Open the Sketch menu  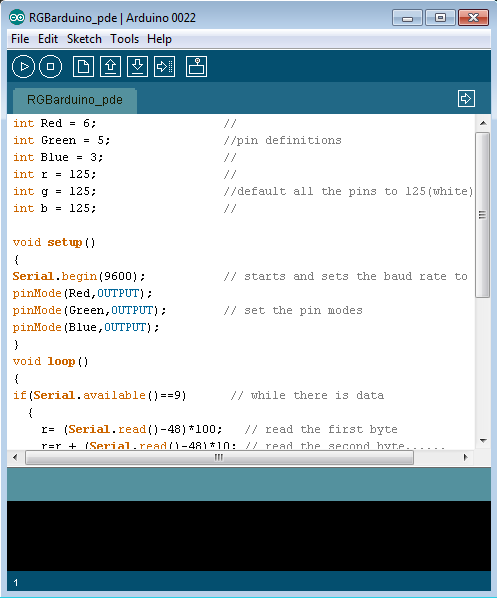84,39
